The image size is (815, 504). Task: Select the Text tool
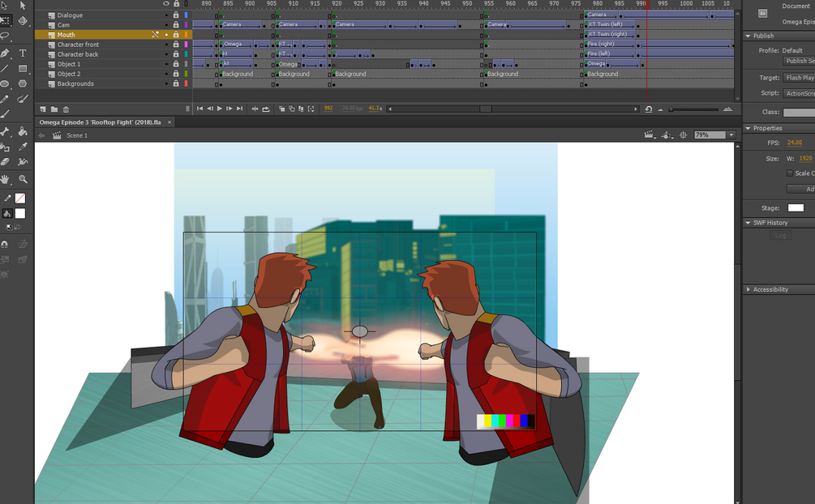23,53
